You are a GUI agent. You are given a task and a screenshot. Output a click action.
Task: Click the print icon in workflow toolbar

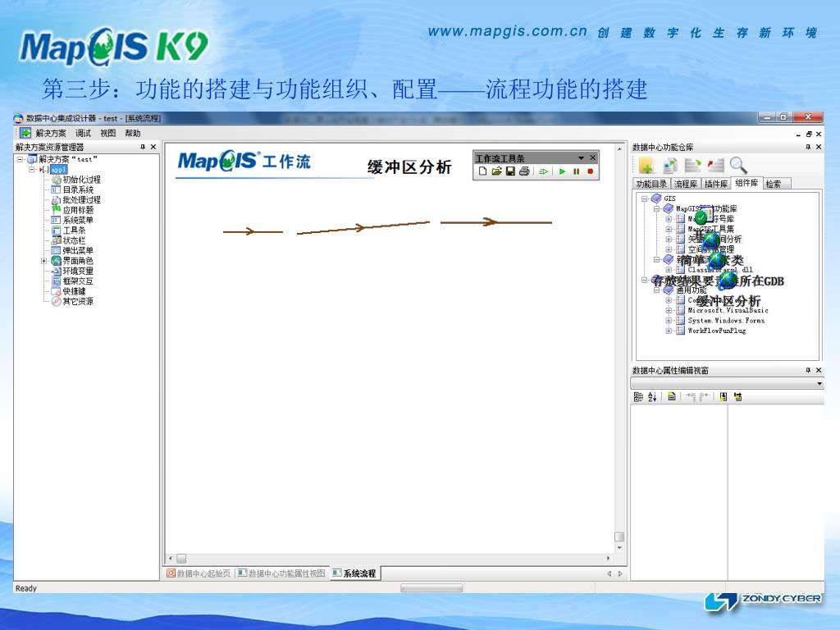524,171
